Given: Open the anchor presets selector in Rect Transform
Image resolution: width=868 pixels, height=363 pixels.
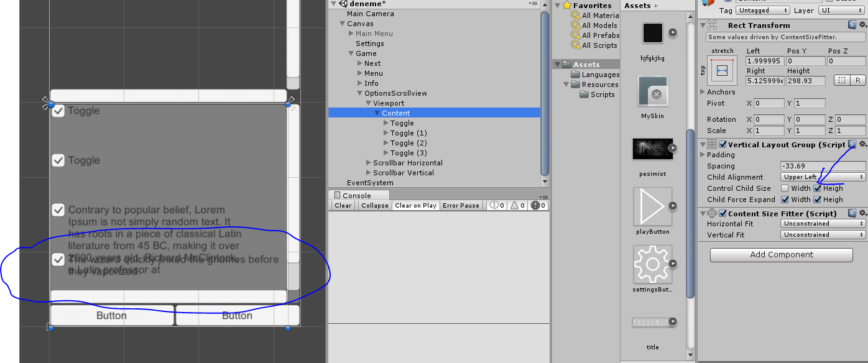Looking at the screenshot, I should click(723, 70).
